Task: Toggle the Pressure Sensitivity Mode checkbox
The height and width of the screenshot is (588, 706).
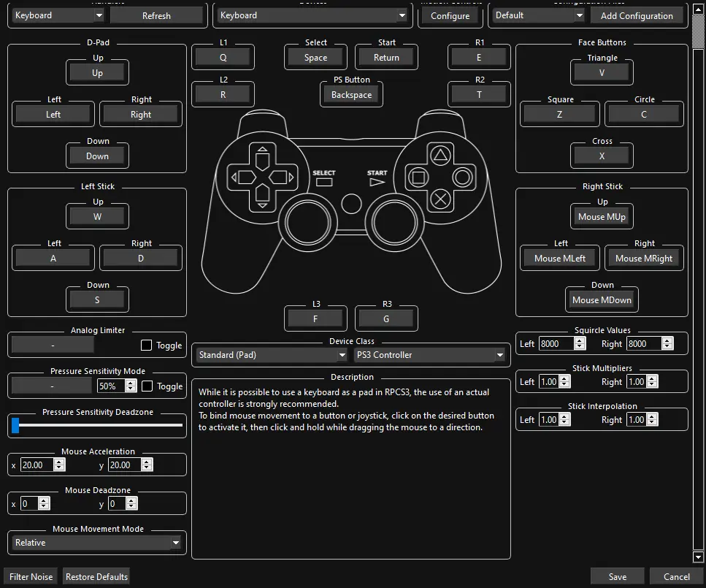Action: pyautogui.click(x=147, y=386)
